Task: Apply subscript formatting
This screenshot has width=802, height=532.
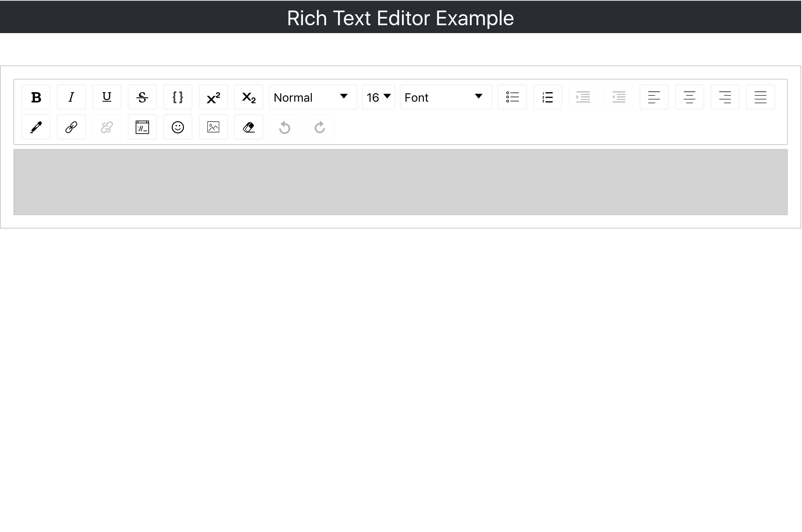Action: (x=248, y=97)
